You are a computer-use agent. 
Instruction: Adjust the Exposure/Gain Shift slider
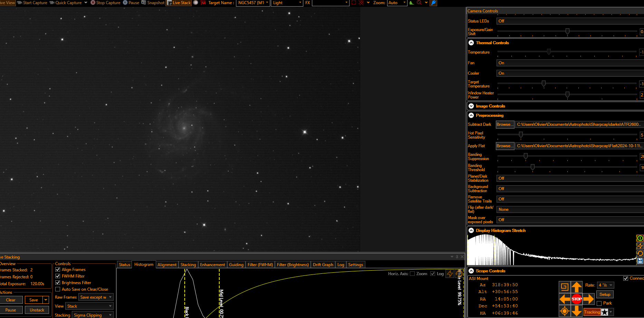(x=567, y=31)
